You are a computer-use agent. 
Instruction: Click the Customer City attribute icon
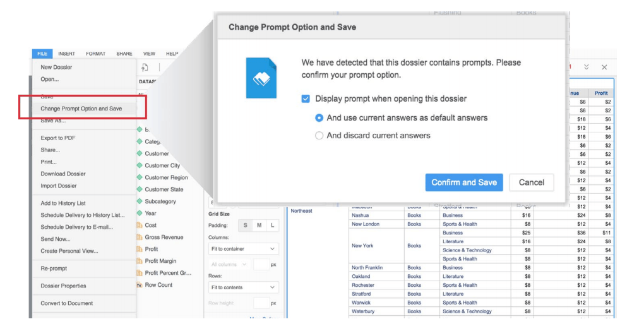point(140,165)
